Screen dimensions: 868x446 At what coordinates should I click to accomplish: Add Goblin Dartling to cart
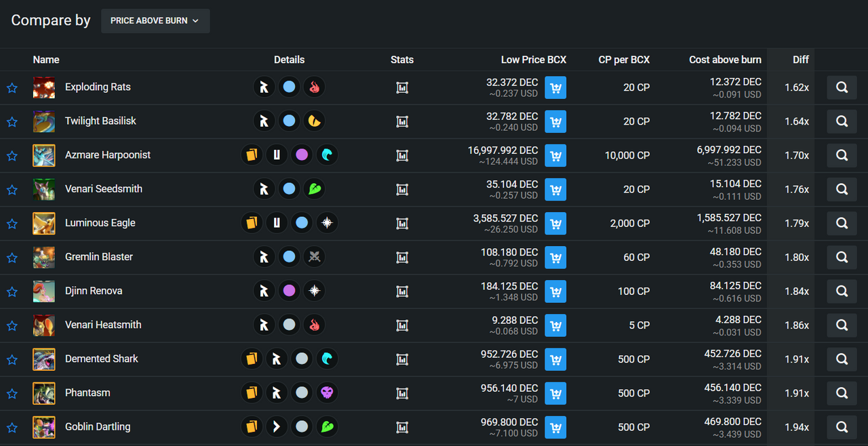[555, 427]
